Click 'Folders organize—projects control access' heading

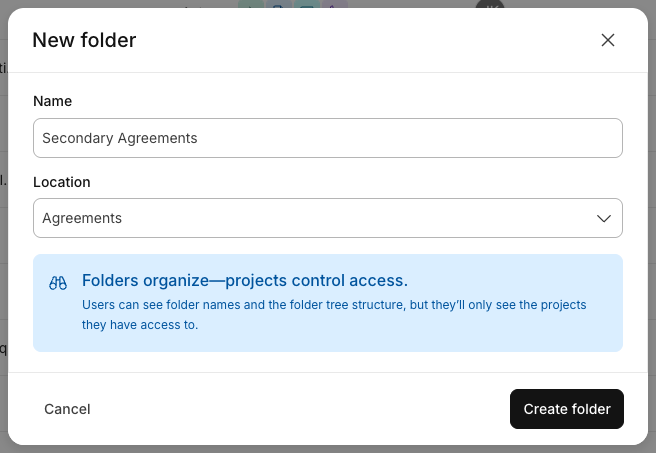[245, 280]
